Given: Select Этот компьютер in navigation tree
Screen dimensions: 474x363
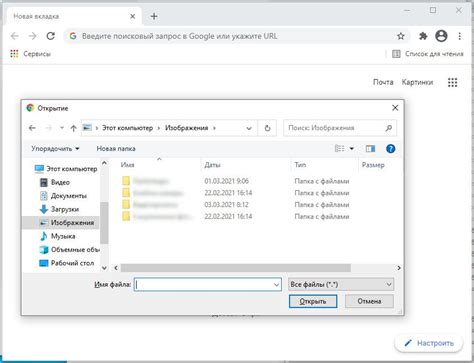Looking at the screenshot, I should click(66, 169).
